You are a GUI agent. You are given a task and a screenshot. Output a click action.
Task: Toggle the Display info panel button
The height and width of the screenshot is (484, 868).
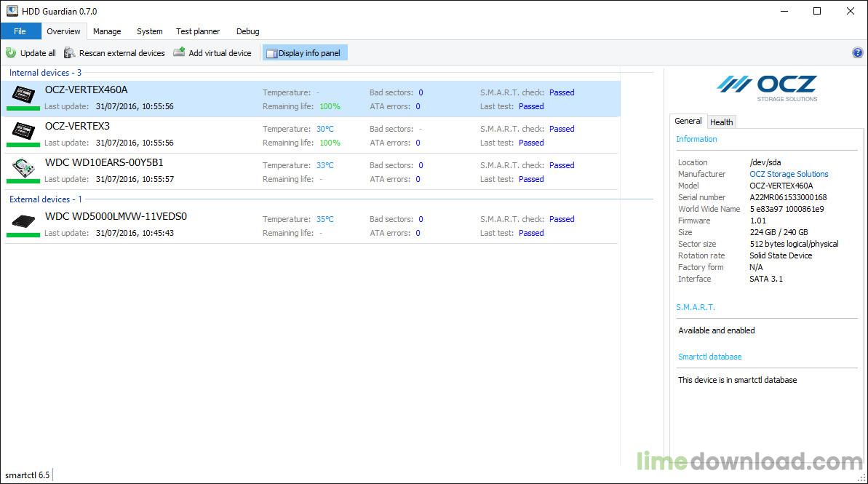coord(305,53)
